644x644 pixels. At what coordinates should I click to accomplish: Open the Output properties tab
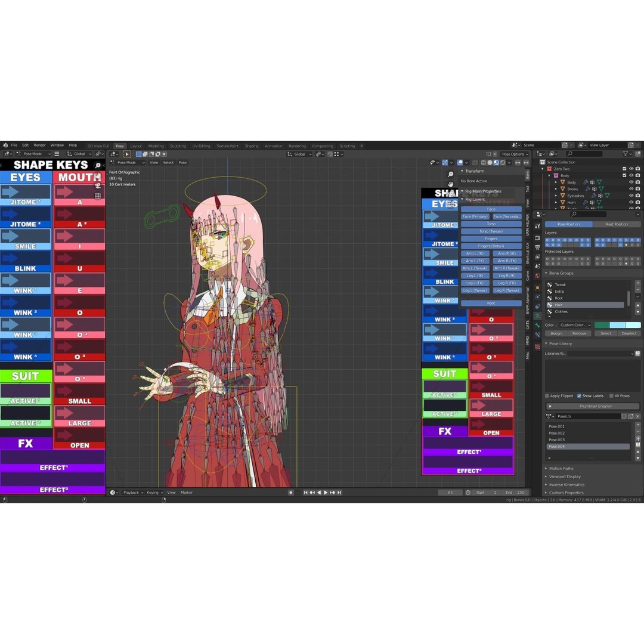(538, 247)
